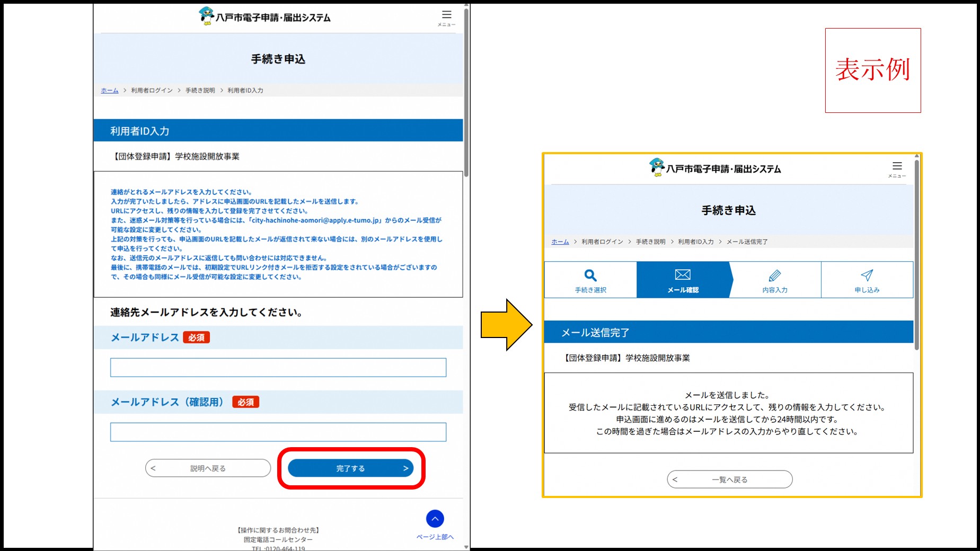
Task: Open the 手続き説明 breadcrumb link
Action: tap(200, 90)
